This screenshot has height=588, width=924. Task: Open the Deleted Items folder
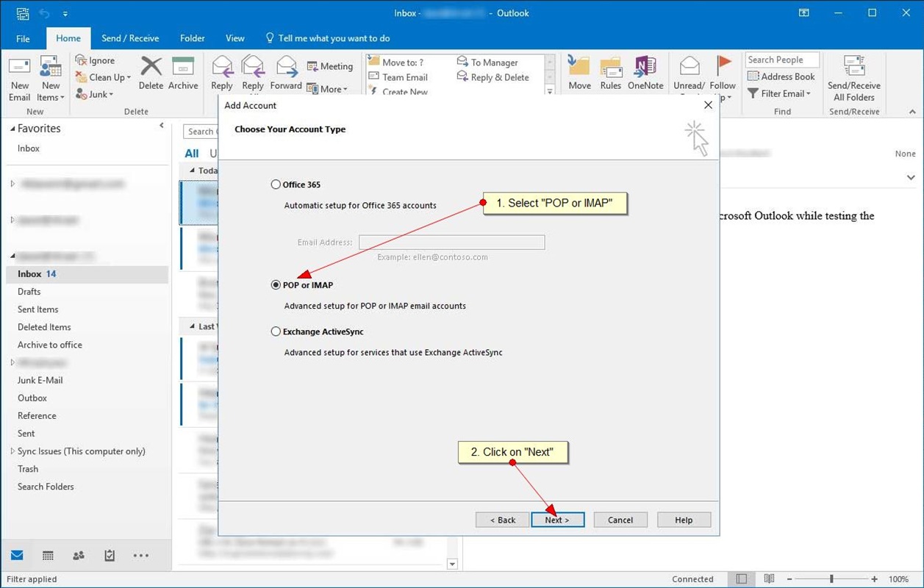point(44,327)
